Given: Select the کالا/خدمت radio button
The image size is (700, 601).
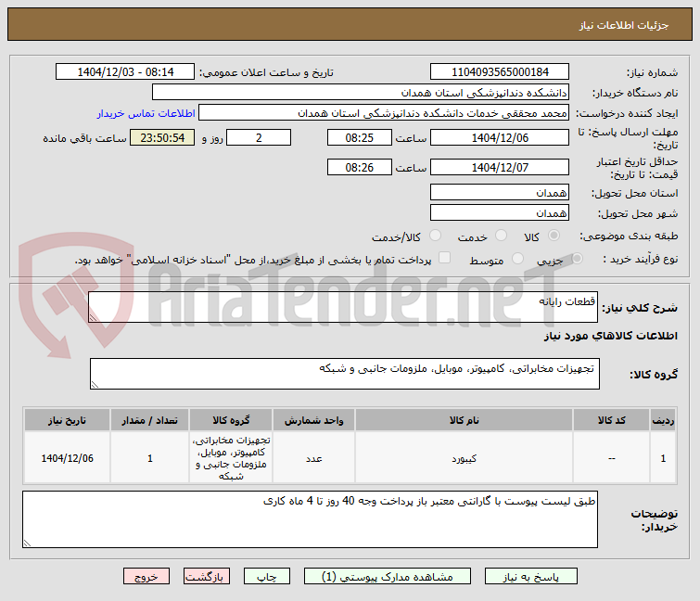Looking at the screenshot, I should point(435,236).
